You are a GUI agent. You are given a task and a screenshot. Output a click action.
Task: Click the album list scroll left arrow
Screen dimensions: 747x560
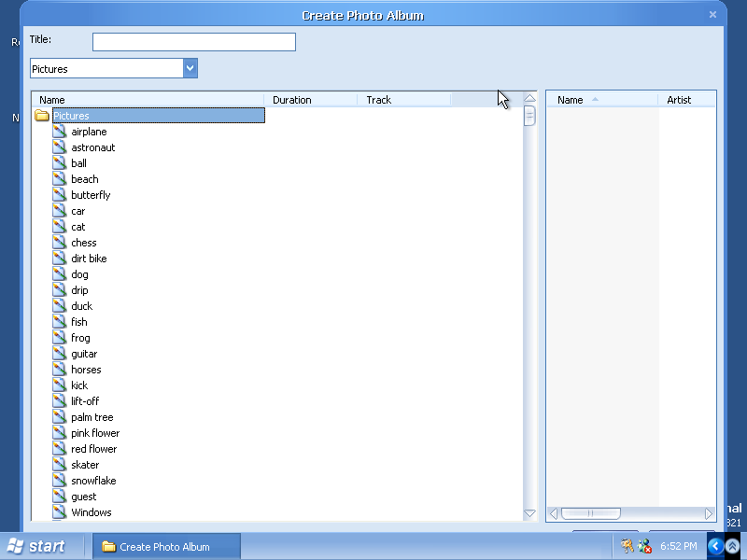[x=554, y=514]
